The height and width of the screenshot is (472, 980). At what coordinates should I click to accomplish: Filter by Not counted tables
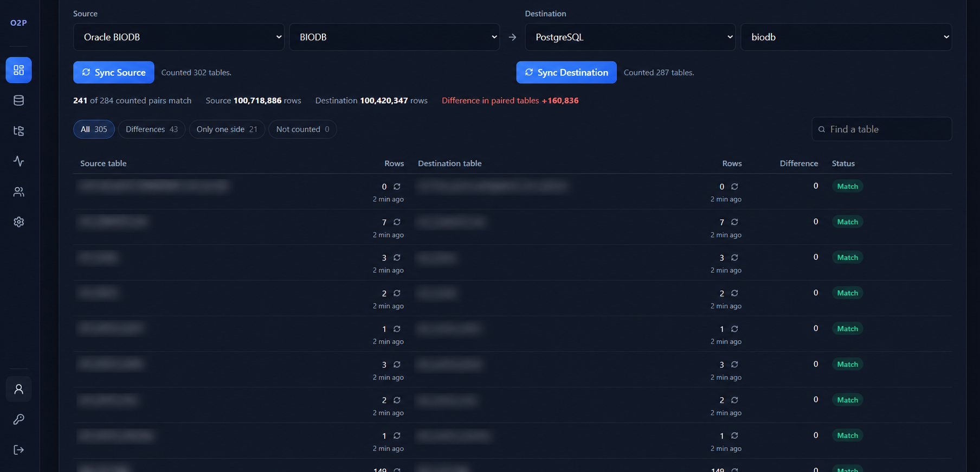click(302, 129)
